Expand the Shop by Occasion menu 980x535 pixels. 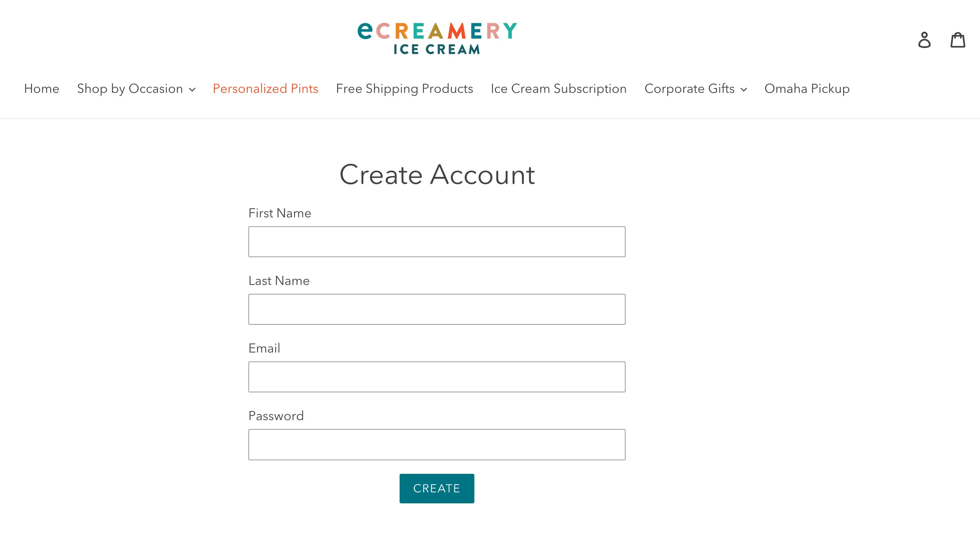(x=135, y=88)
